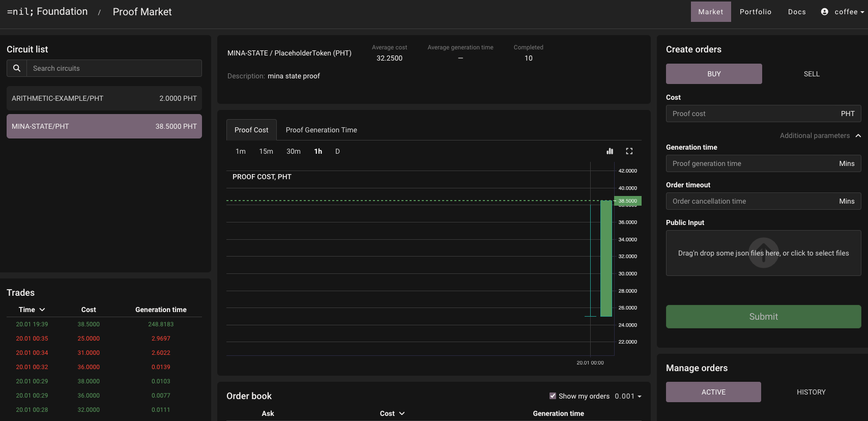This screenshot has width=868, height=421.
Task: Click the 'mina state proof' description text
Action: [x=294, y=76]
